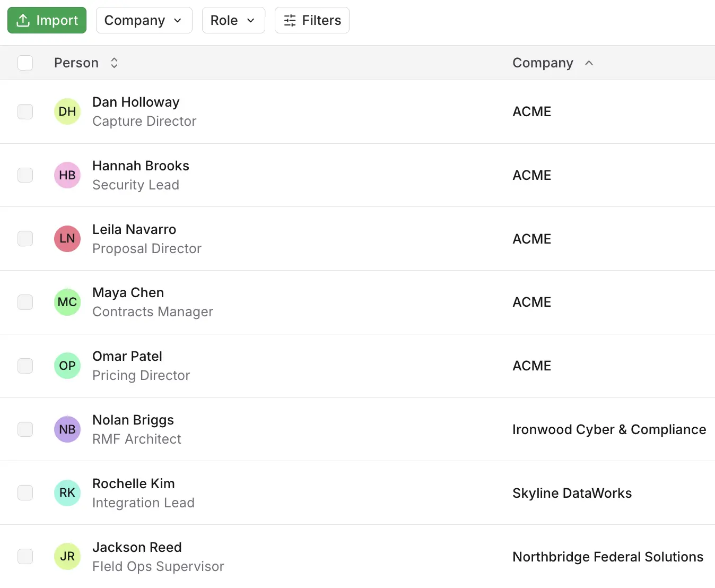Screen dimensions: 715x588
Task: Click the Company column sort chevron
Action: tap(589, 63)
